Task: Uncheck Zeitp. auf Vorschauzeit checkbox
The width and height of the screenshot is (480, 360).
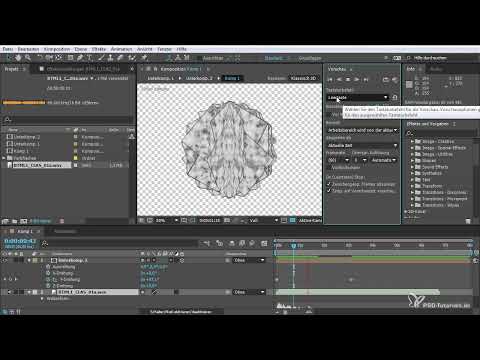Action: point(329,191)
